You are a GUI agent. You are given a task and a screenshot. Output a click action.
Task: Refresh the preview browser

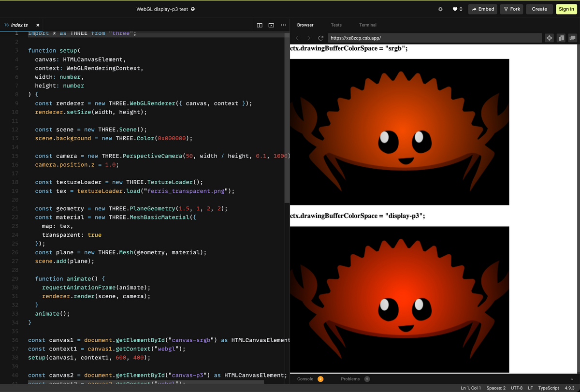tap(320, 38)
